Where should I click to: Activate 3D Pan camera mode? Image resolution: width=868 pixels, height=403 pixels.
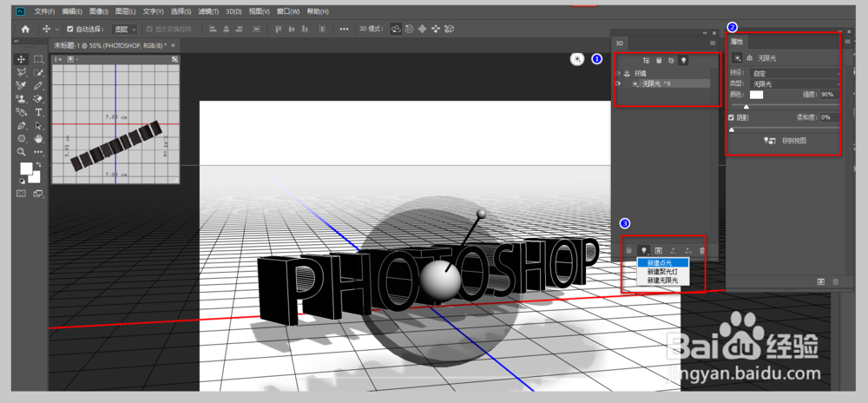click(x=423, y=29)
